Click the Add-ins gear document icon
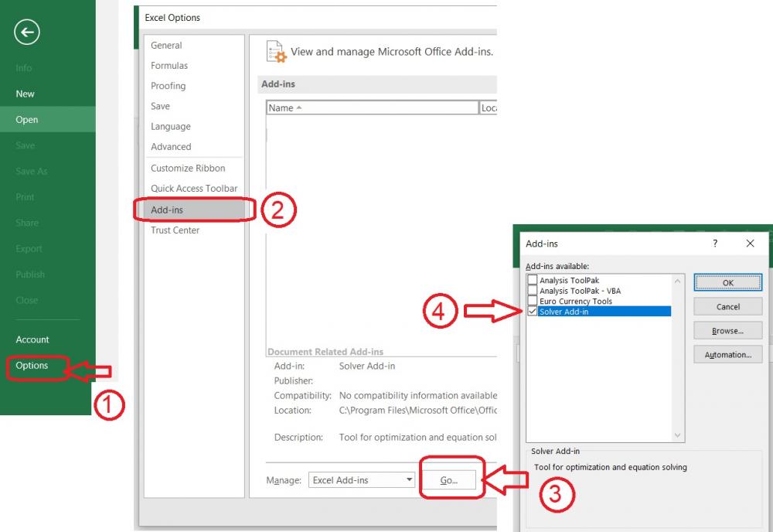Viewport: 773px width, 532px height. pyautogui.click(x=276, y=52)
